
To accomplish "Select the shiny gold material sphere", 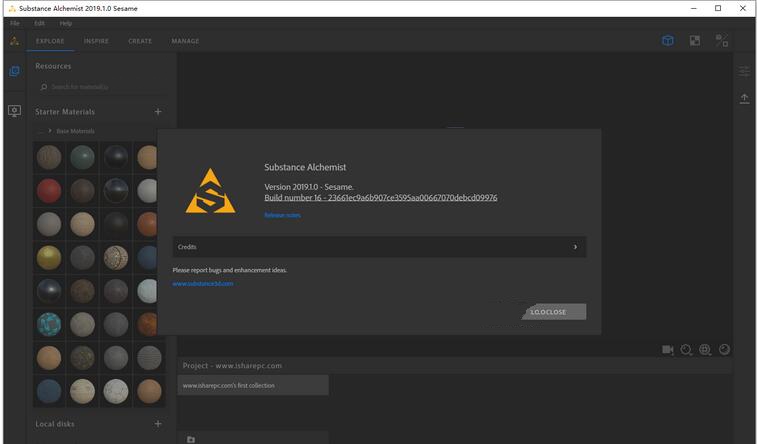I will pos(49,257).
